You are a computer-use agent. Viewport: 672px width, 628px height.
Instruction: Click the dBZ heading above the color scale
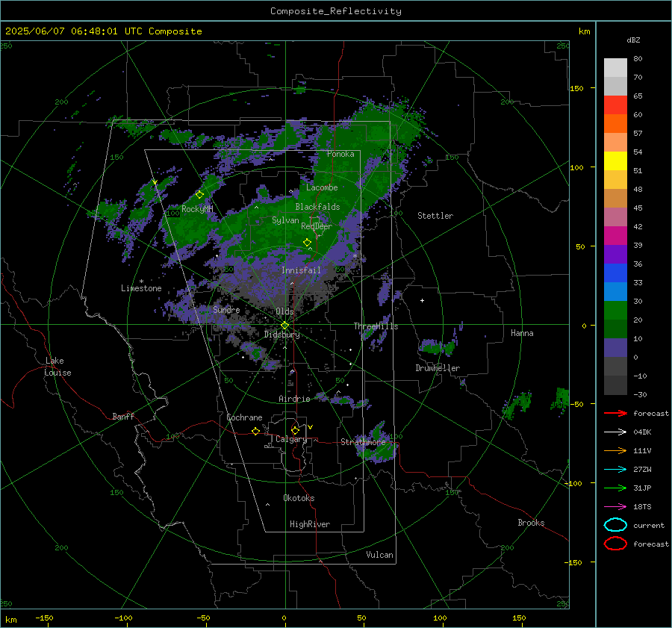633,40
